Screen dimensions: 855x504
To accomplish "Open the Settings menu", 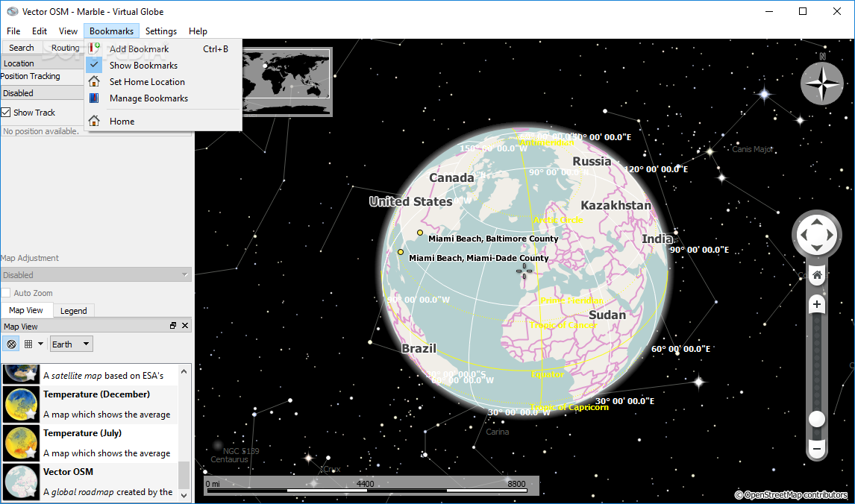I will 161,31.
